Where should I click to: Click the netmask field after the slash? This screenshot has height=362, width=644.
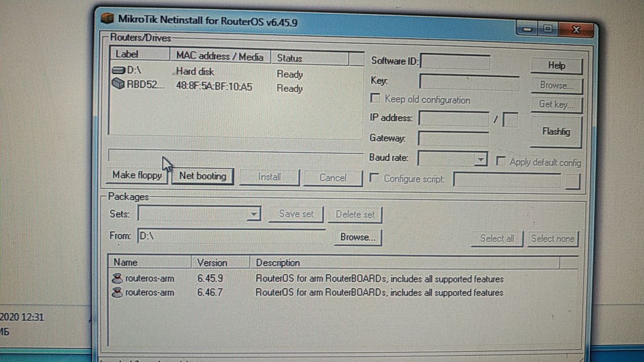510,120
